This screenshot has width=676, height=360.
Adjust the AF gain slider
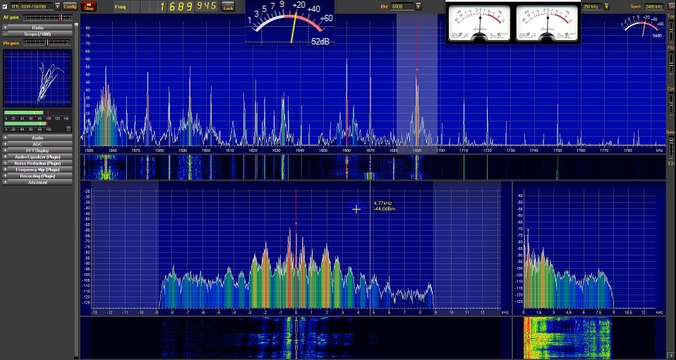point(47,17)
